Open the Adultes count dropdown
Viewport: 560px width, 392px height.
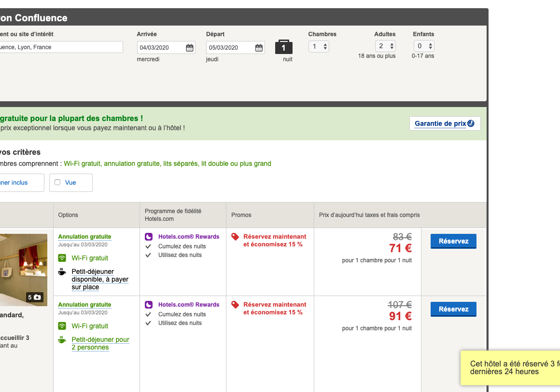(385, 46)
